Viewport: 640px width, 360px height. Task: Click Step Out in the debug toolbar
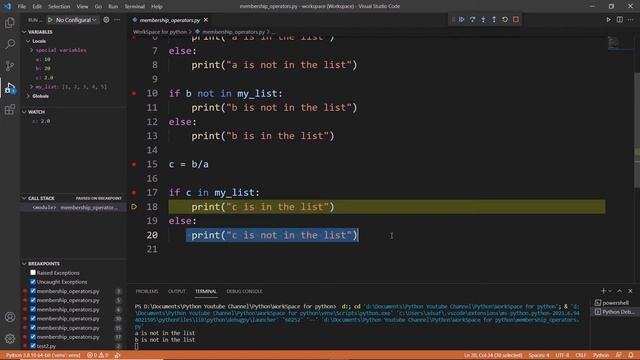[494, 19]
